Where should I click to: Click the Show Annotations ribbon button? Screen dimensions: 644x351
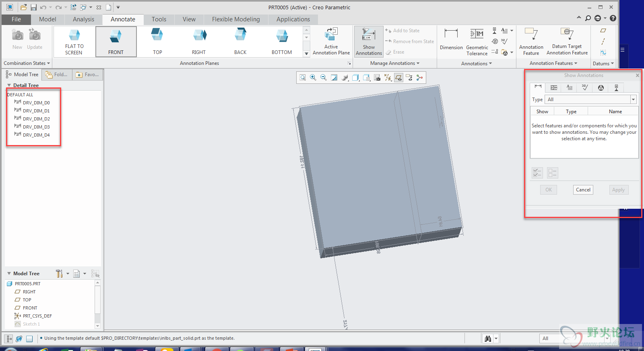pos(369,42)
